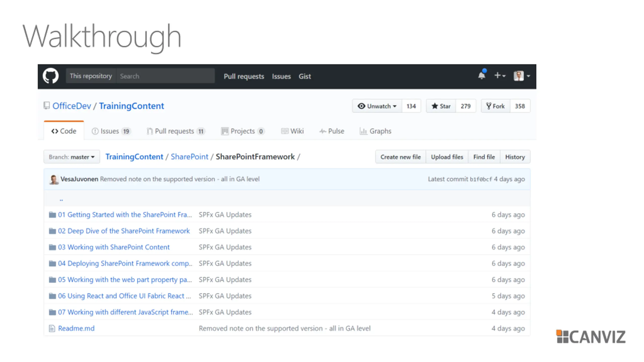Click the star icon on Star button
Screen dimensions: 644x362
434,106
